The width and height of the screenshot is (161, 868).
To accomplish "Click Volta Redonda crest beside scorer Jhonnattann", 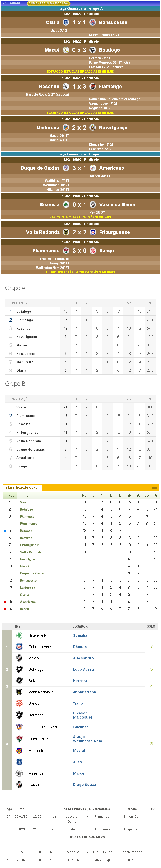I will [19, 692].
